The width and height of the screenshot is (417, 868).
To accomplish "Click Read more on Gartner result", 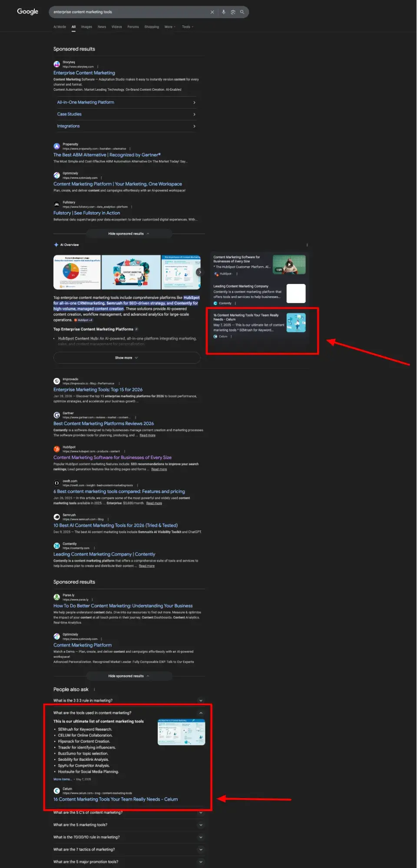I will 147,435.
